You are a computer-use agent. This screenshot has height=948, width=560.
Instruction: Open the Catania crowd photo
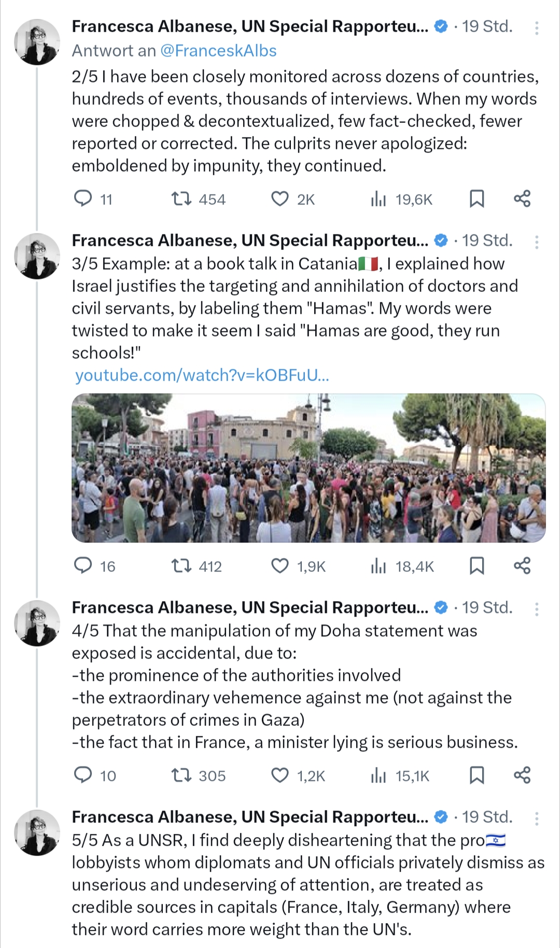click(x=309, y=468)
